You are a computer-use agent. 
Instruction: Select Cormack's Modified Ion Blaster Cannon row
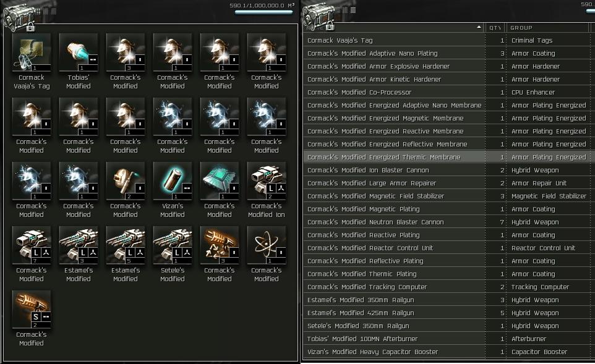coord(449,170)
